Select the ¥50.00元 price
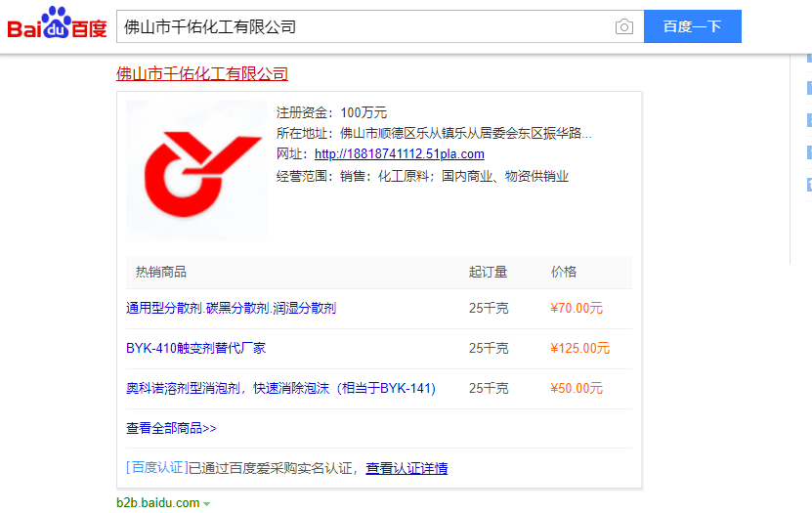 (x=577, y=388)
